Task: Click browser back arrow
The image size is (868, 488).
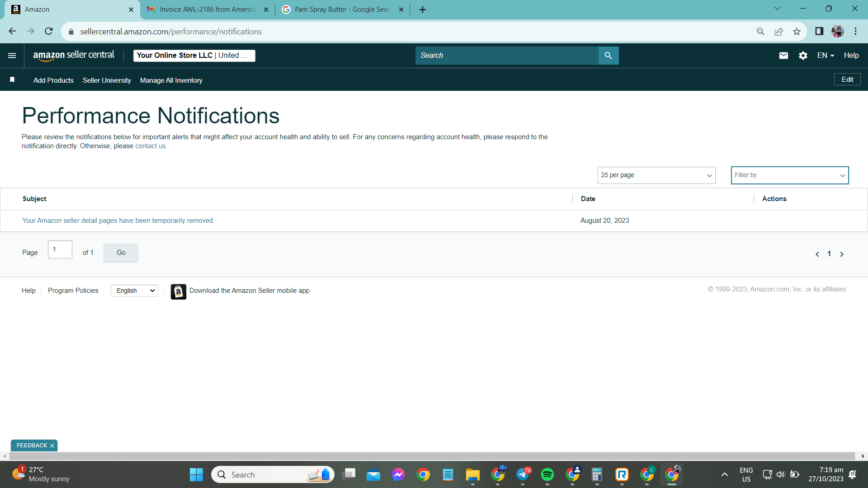Action: tap(12, 31)
